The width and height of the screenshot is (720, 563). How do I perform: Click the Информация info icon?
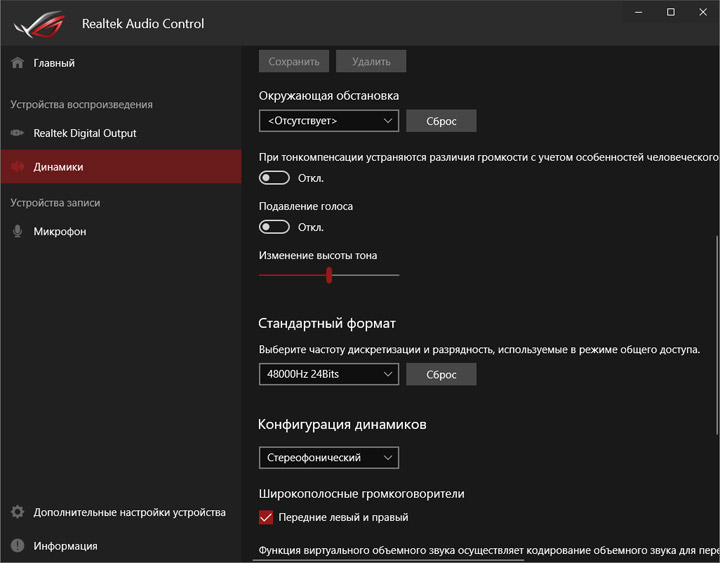(17, 546)
